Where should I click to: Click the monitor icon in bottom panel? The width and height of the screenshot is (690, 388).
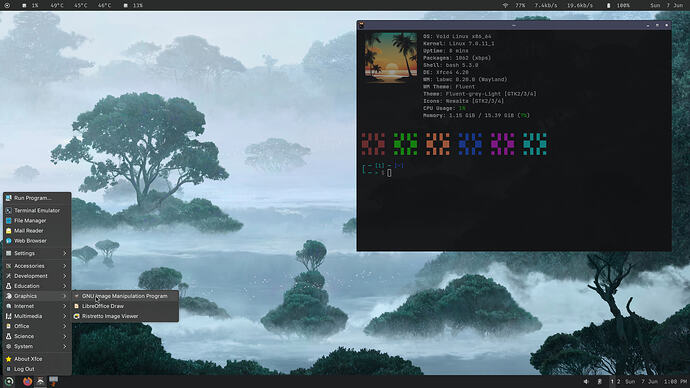coord(53,381)
